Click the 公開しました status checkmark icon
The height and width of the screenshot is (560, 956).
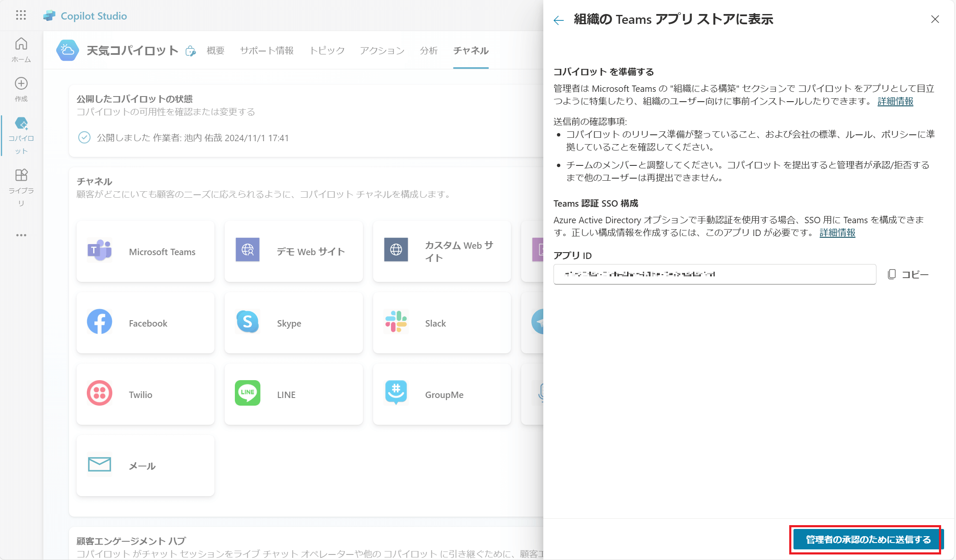84,138
